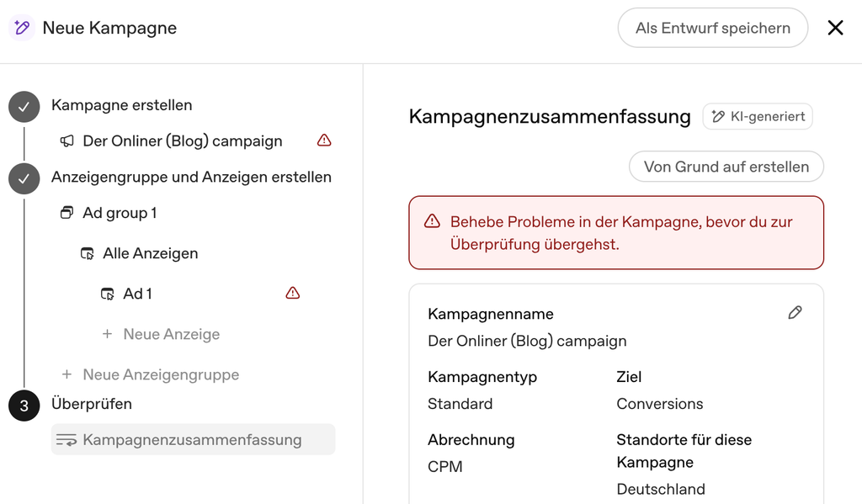Select Der Onliner (Blog) campaign in sidebar
Screen dimensions: 862x504
[183, 141]
